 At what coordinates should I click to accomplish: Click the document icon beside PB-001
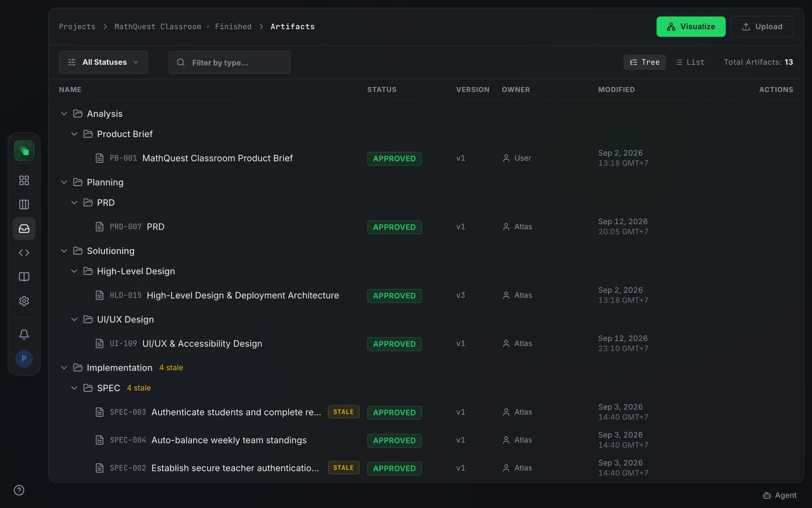(x=99, y=158)
